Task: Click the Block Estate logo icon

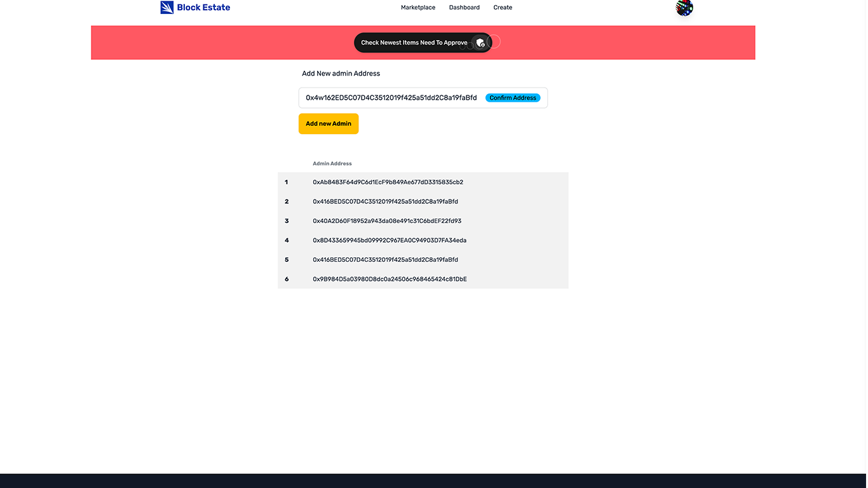Action: [166, 8]
